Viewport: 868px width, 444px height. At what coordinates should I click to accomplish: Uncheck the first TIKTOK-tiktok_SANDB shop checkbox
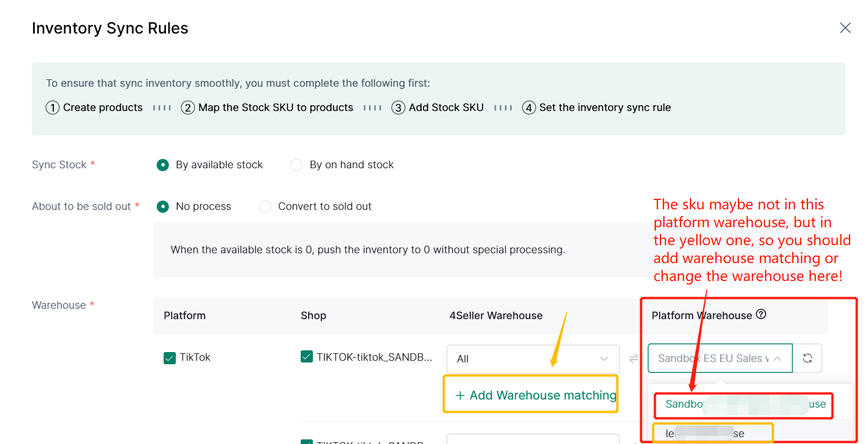pyautogui.click(x=307, y=357)
